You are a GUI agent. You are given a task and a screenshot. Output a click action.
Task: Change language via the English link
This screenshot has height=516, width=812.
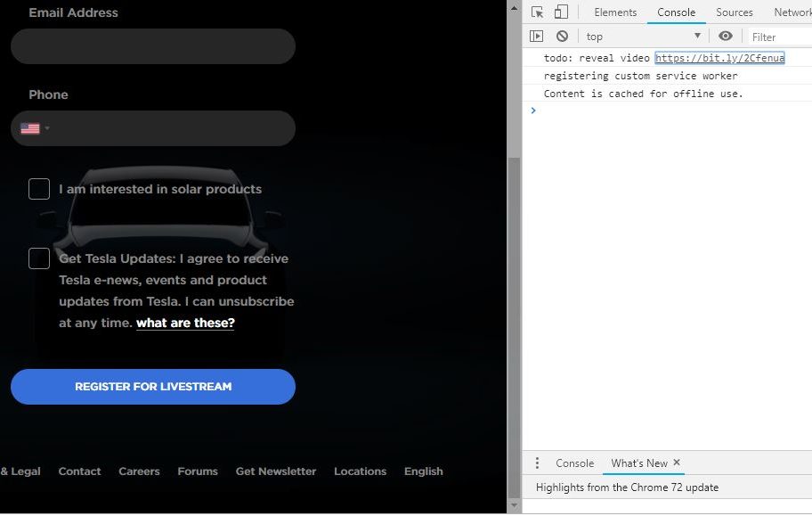423,471
